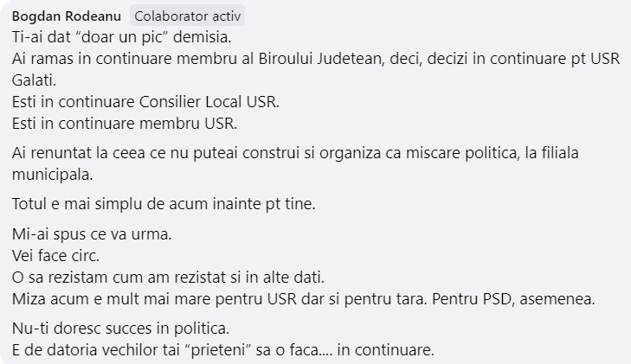Click the word municipala
Viewport: 631px width, 364px height.
pyautogui.click(x=52, y=175)
